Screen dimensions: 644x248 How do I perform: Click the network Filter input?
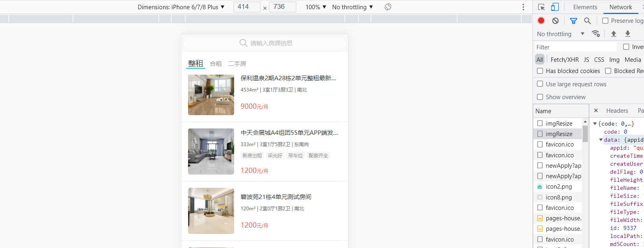[576, 47]
